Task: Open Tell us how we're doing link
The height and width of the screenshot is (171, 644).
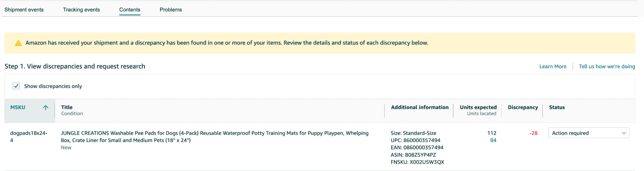Action: click(607, 66)
